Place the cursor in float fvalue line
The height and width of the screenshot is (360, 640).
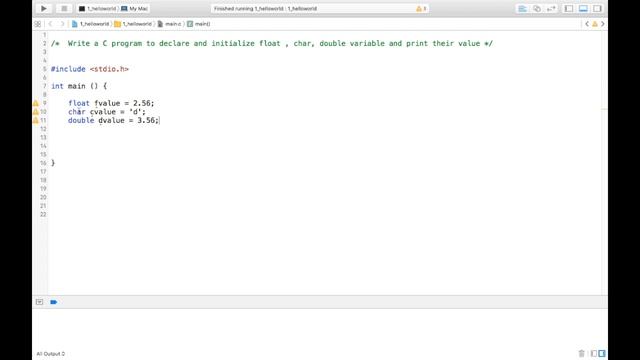111,103
